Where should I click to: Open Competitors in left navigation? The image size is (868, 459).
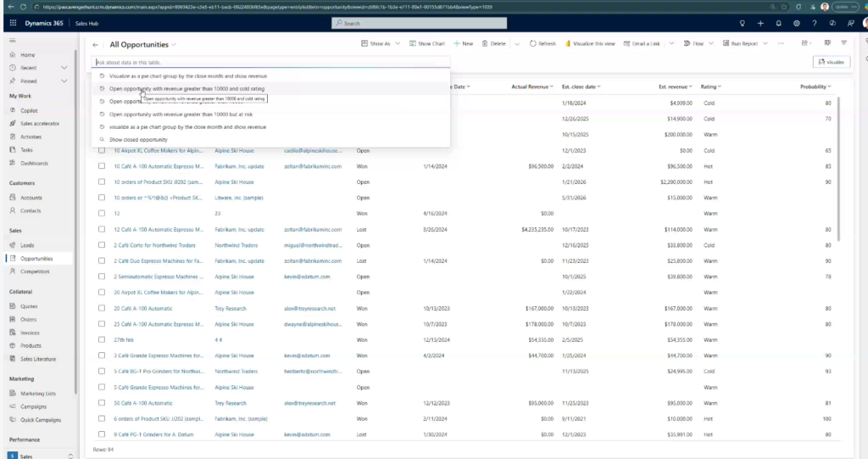(x=35, y=271)
